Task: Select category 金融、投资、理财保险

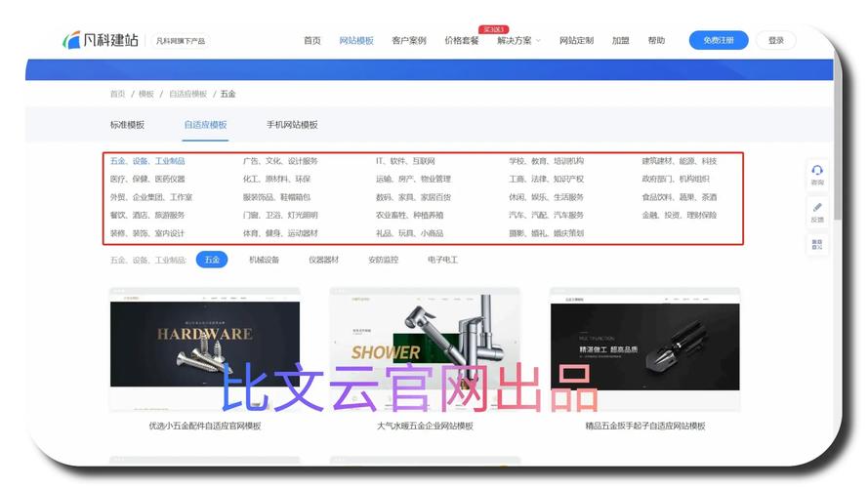Action: pyautogui.click(x=680, y=216)
